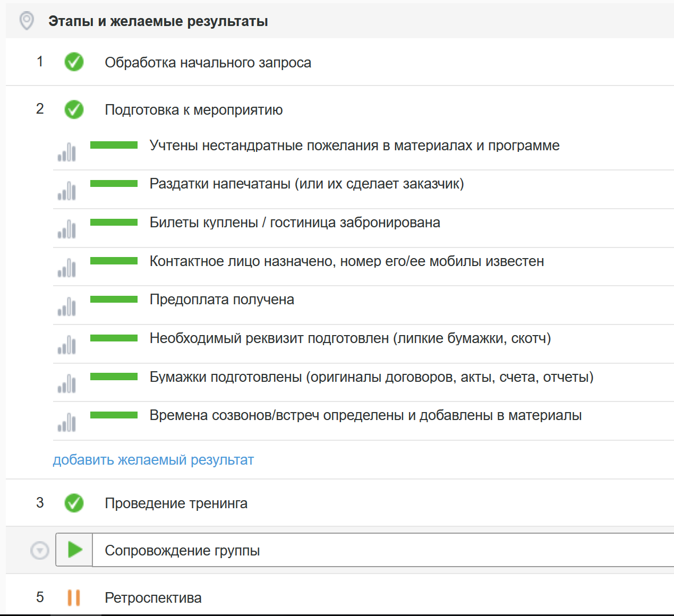Viewport: 674px width, 616px height.
Task: Select the stage Ретроспектива
Action: pos(153,598)
